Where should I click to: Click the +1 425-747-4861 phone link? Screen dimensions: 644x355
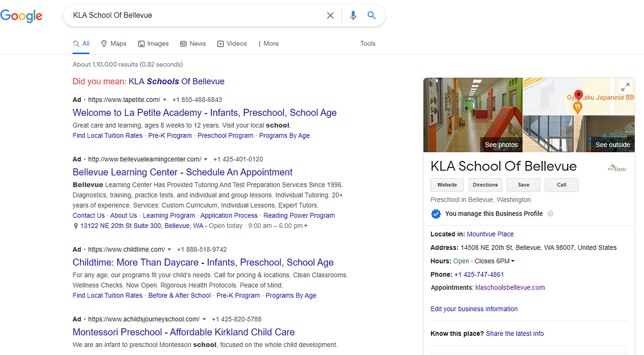(479, 275)
